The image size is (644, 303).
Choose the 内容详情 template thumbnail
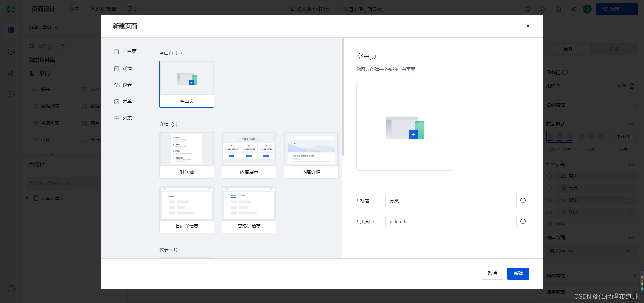[311, 155]
